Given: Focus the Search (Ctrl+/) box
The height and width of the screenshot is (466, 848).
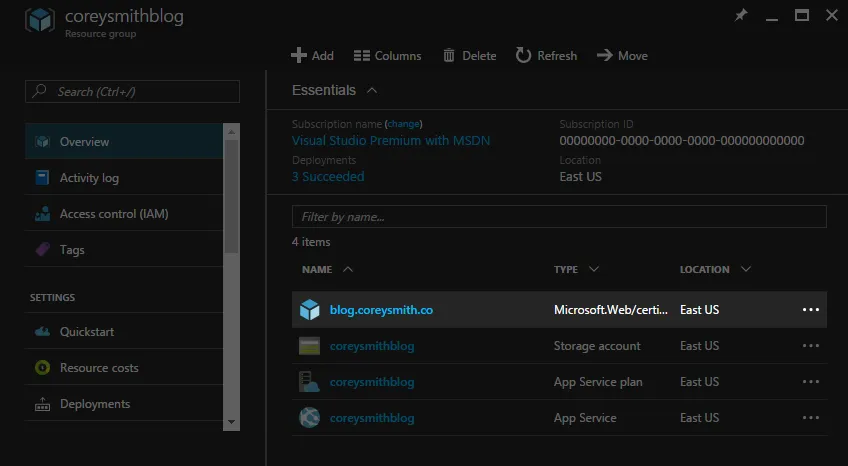Looking at the screenshot, I should [132, 91].
